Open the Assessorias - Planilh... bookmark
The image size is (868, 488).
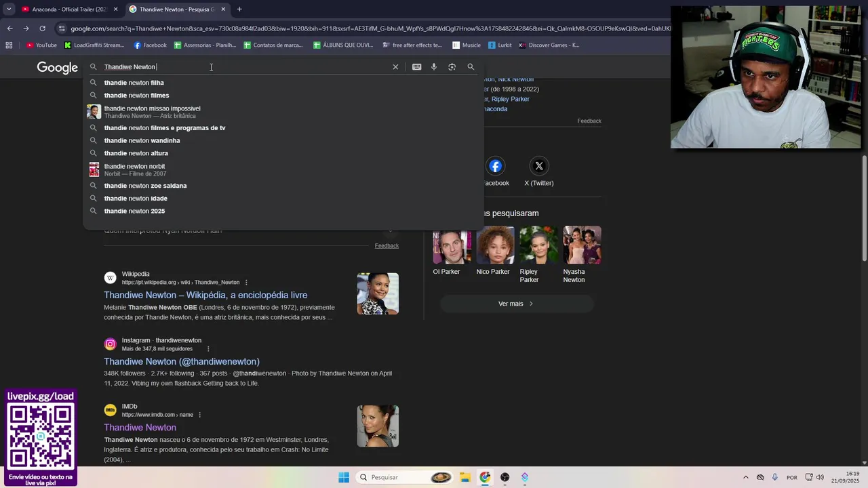[205, 45]
